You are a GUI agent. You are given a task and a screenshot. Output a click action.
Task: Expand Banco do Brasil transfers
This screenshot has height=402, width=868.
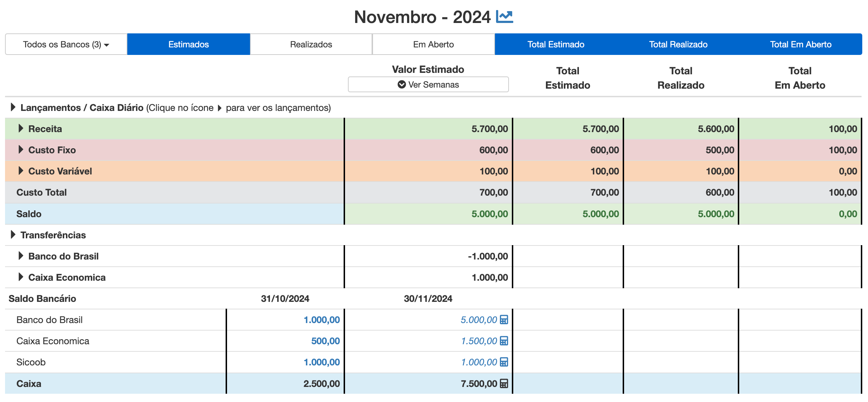[x=21, y=256]
